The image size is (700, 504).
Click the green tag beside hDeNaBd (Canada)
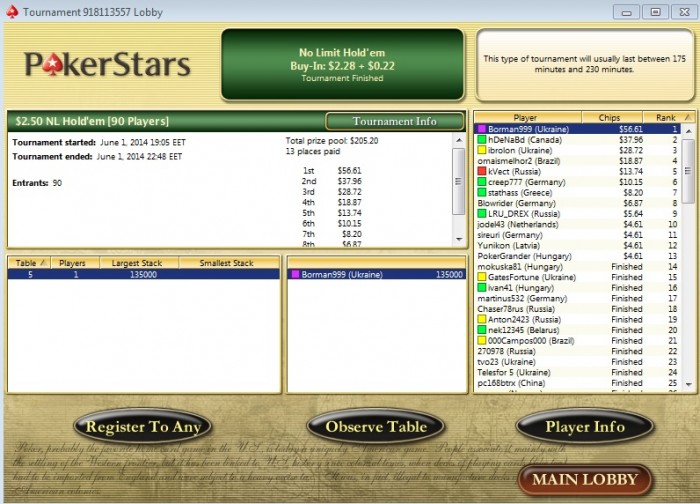[482, 140]
